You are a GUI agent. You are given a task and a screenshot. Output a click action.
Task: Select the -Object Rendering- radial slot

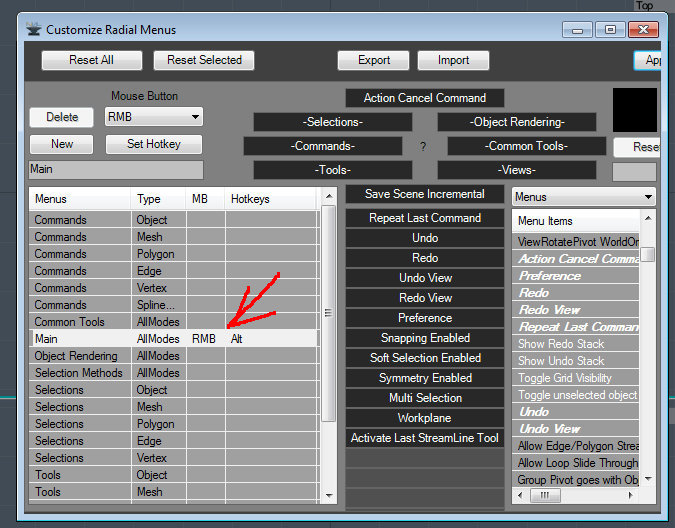[x=517, y=122]
